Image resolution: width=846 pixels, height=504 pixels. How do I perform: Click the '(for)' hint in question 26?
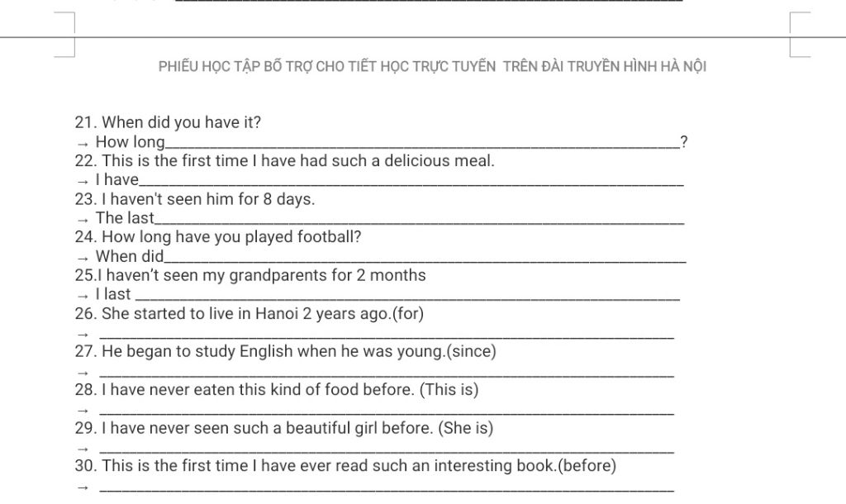point(408,313)
